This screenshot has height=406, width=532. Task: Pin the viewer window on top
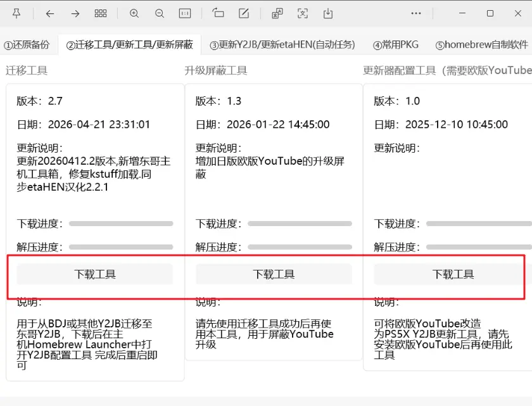pyautogui.click(x=16, y=13)
